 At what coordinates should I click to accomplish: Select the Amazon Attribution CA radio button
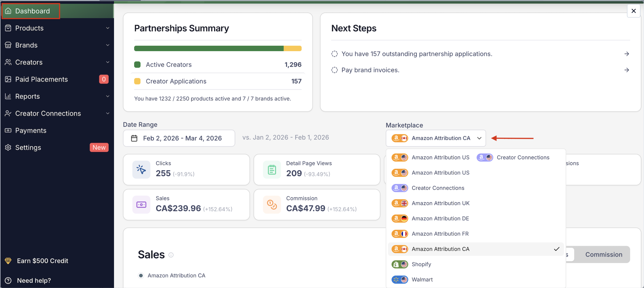click(141, 275)
